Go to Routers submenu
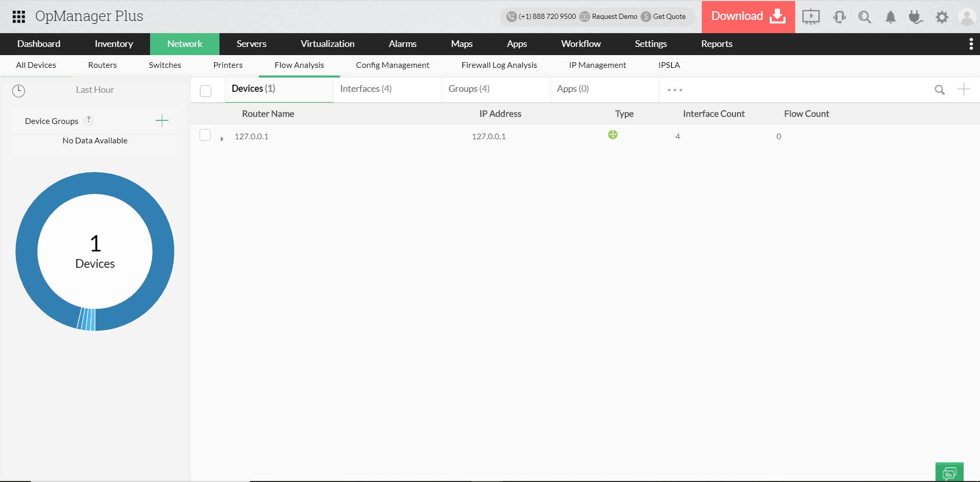The image size is (980, 482). (x=102, y=65)
